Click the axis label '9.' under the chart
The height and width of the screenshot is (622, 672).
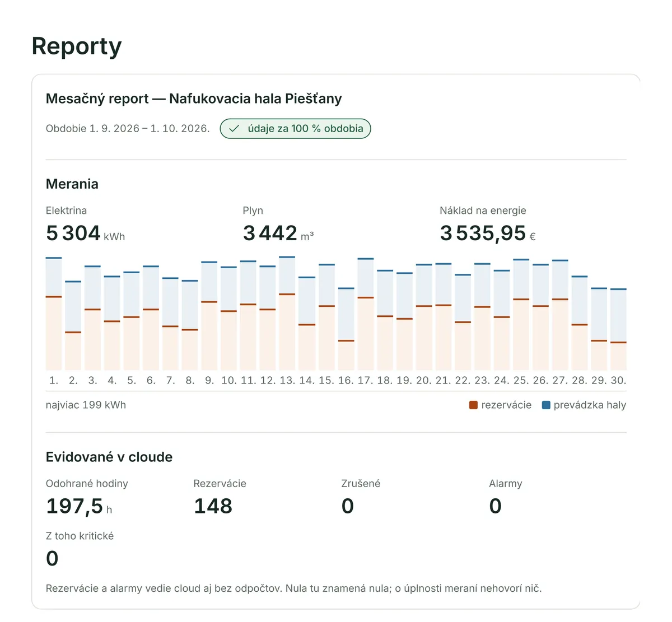tap(209, 380)
